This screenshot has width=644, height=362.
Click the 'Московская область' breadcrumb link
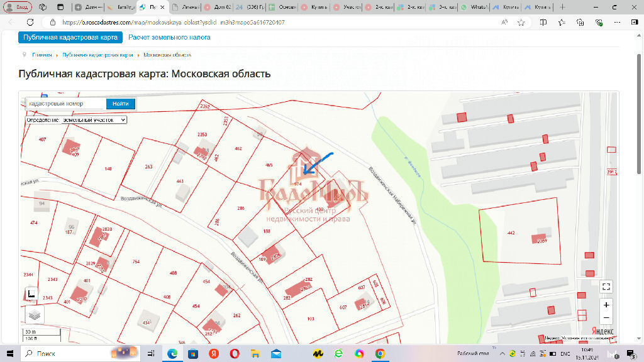[x=167, y=55]
